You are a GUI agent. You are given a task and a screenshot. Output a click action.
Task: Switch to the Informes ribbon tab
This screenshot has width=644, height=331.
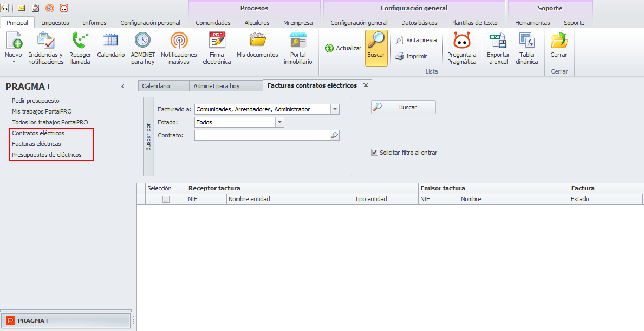tap(94, 23)
